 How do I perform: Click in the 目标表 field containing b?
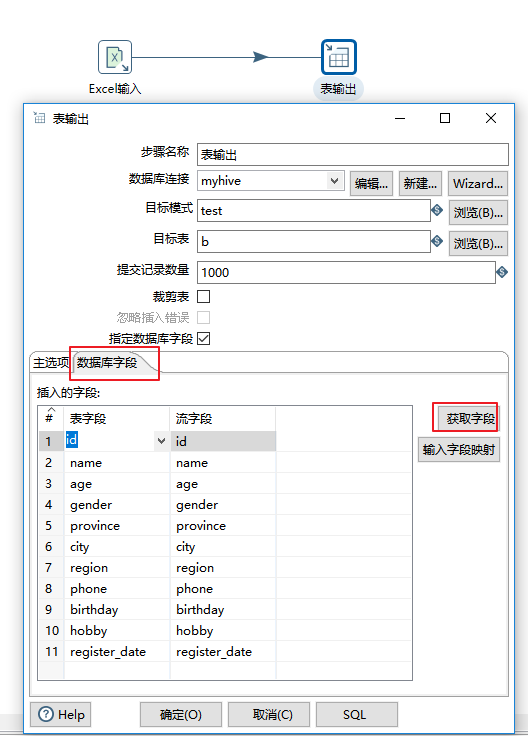click(314, 241)
